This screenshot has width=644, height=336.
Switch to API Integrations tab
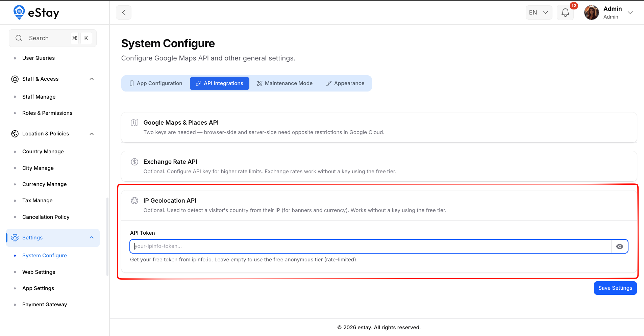pyautogui.click(x=220, y=83)
